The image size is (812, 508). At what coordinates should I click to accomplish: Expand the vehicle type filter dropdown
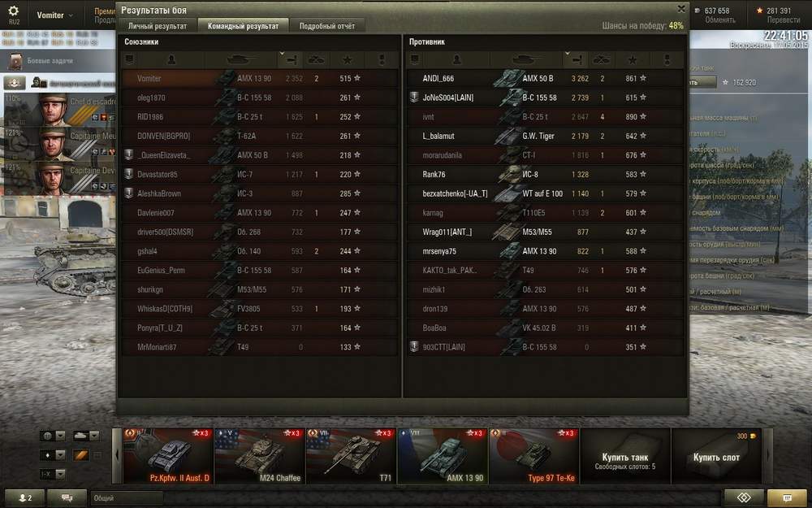coord(86,436)
